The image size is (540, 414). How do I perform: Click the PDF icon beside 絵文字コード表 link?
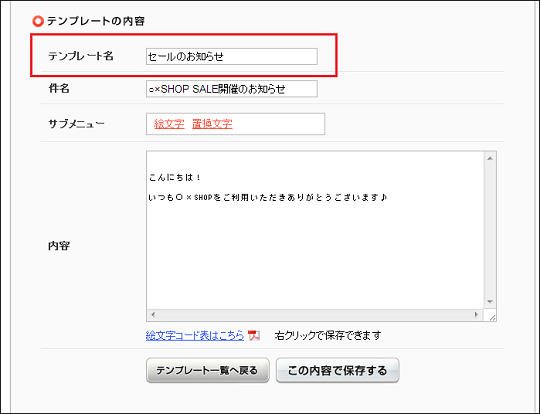coord(254,335)
